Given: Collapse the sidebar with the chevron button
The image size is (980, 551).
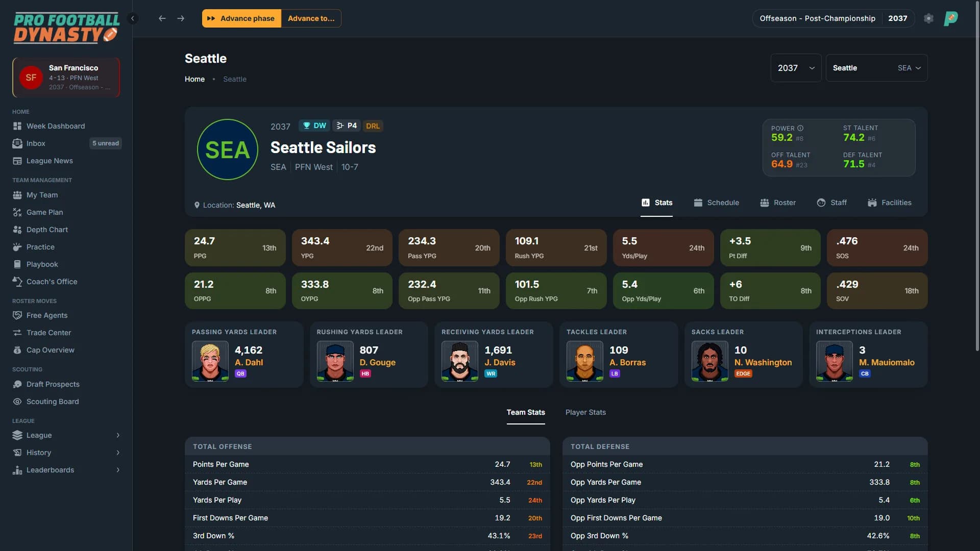Looking at the screenshot, I should click(x=133, y=18).
